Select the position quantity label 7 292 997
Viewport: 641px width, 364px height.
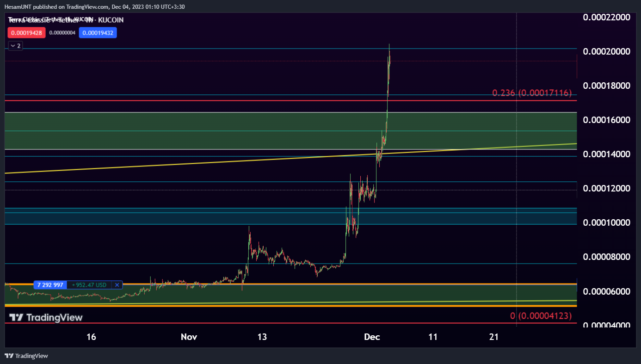(x=50, y=285)
